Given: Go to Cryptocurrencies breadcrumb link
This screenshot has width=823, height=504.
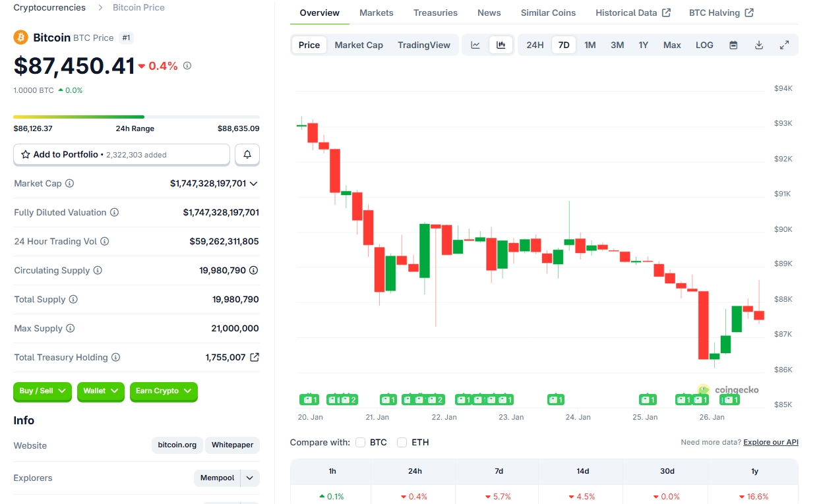Looking at the screenshot, I should click(49, 7).
